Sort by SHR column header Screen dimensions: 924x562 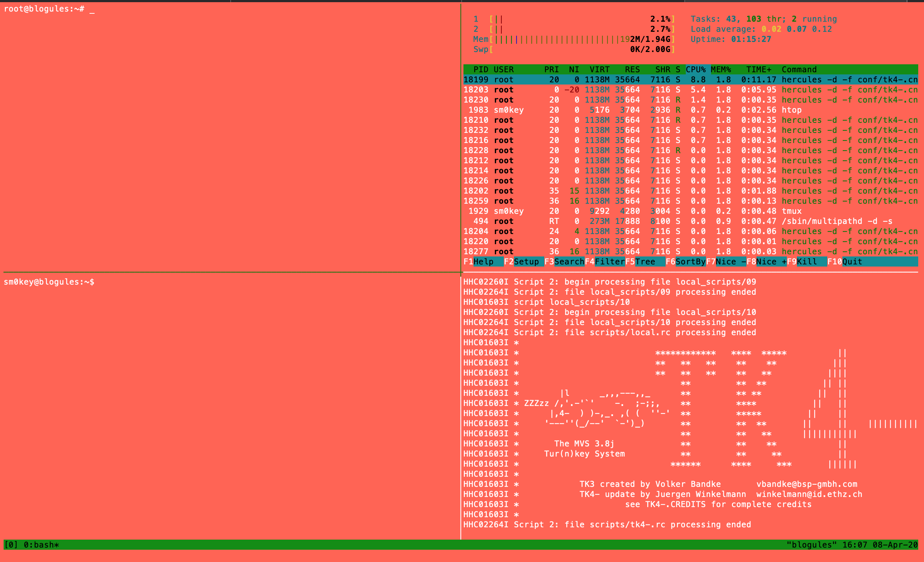[x=663, y=70]
